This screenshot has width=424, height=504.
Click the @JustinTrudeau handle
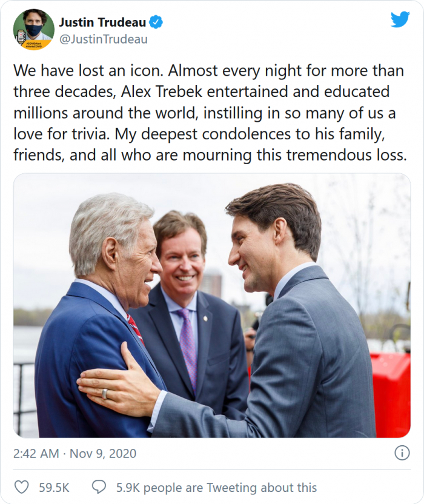(x=103, y=39)
